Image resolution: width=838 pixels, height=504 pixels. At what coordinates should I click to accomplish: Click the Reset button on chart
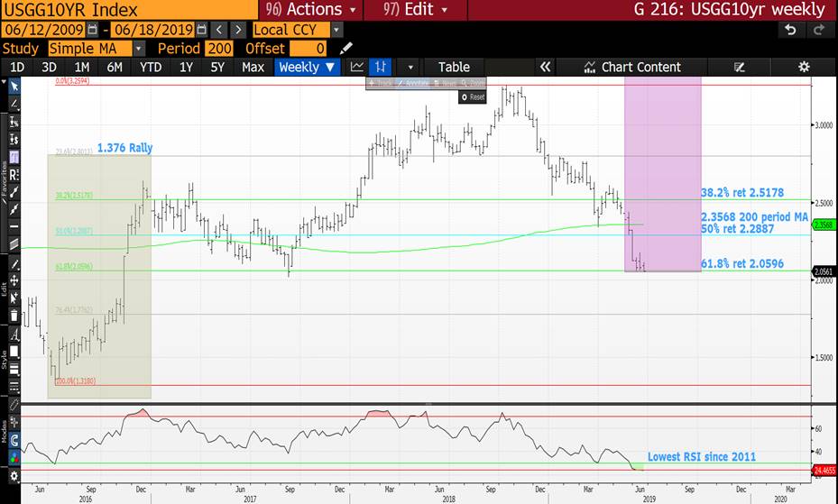pyautogui.click(x=473, y=97)
